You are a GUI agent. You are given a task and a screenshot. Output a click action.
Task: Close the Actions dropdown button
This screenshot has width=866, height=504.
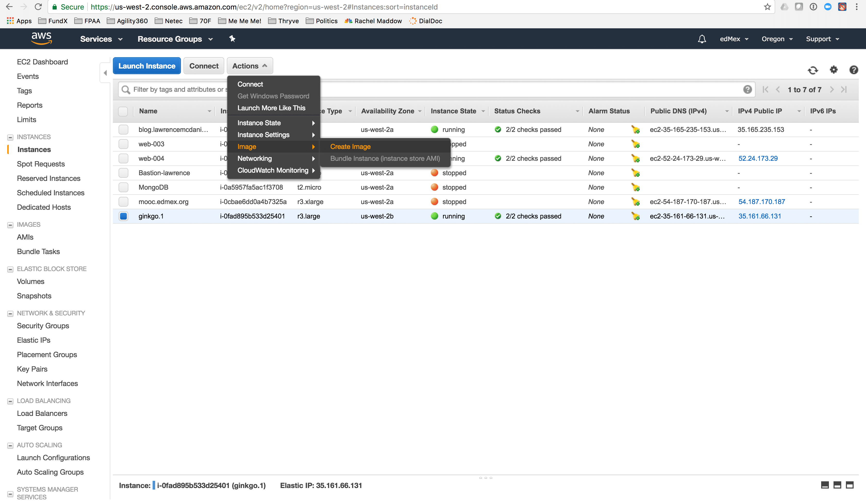(x=250, y=66)
